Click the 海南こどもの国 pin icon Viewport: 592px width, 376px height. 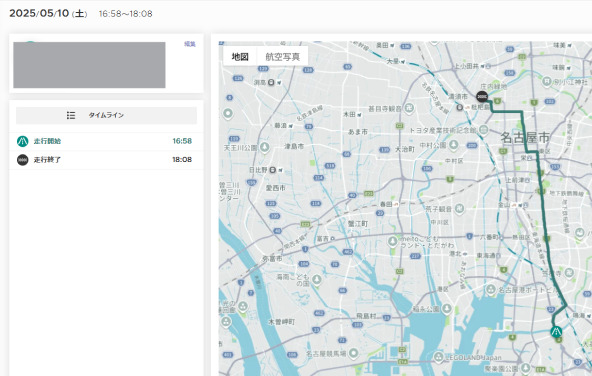coord(317,279)
